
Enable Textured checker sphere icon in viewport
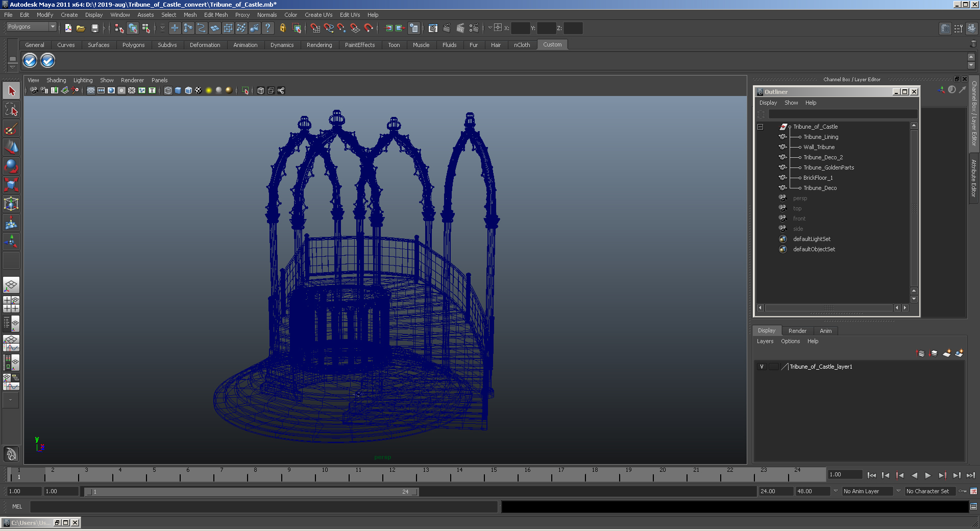(199, 90)
